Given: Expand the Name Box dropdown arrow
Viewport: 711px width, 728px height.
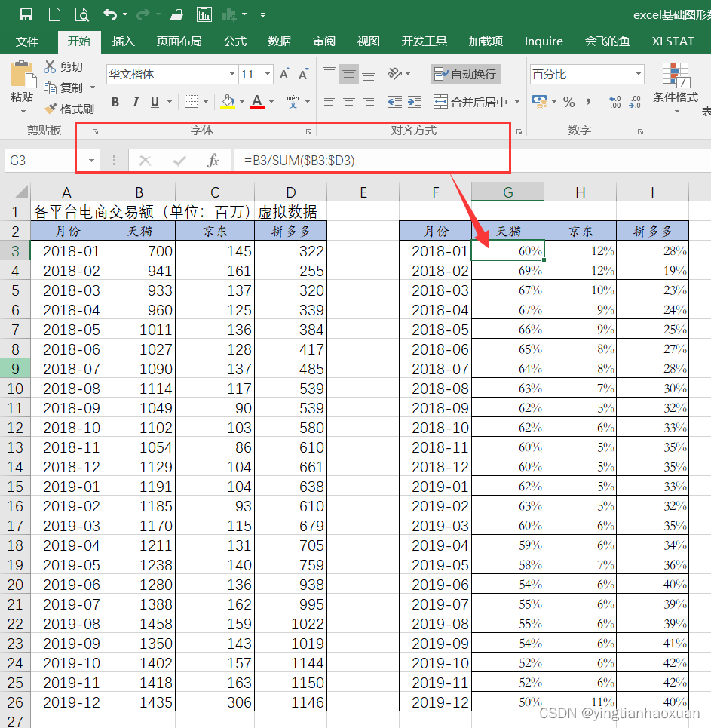Looking at the screenshot, I should pyautogui.click(x=91, y=161).
